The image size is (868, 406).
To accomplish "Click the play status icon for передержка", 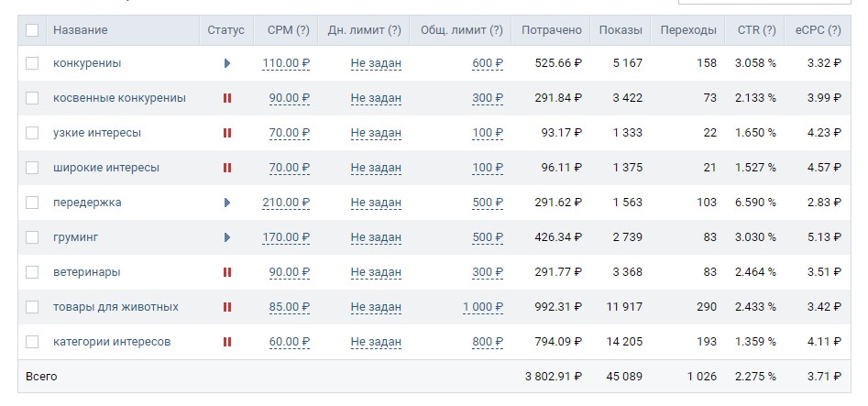I will (x=227, y=203).
